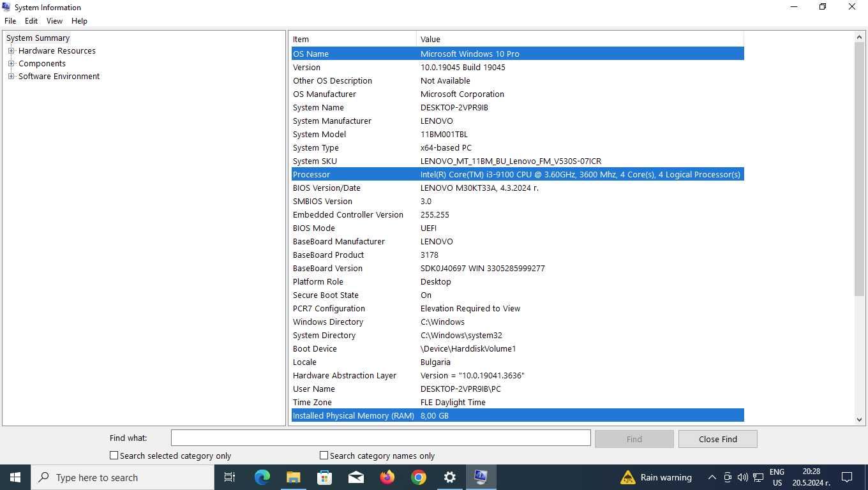Click the ENG US language indicator
This screenshot has height=490, width=868.
click(x=777, y=477)
